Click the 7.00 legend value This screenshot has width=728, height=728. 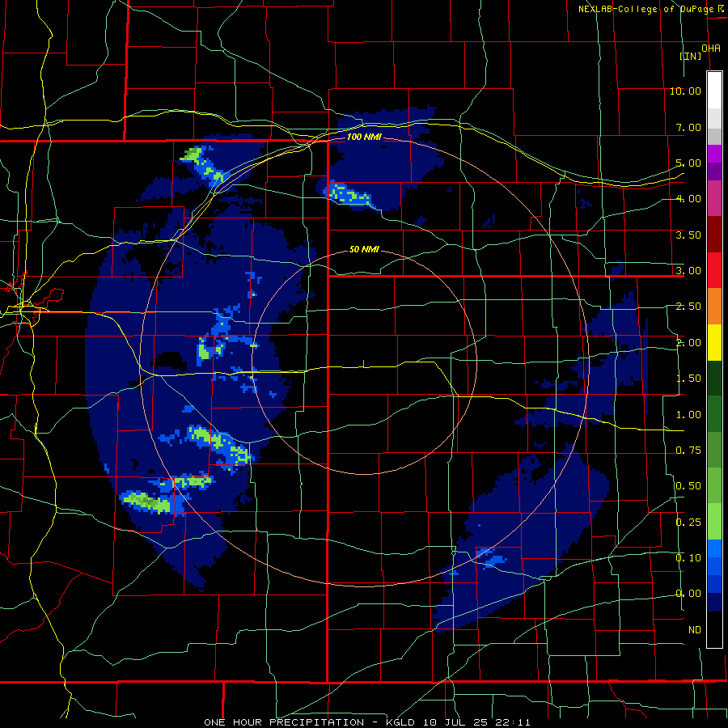[688, 127]
